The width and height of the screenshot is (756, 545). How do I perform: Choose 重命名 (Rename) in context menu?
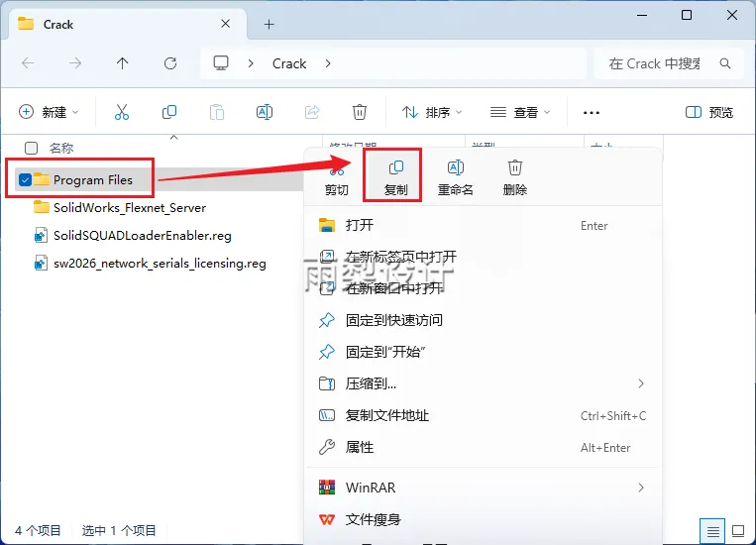[x=455, y=177]
